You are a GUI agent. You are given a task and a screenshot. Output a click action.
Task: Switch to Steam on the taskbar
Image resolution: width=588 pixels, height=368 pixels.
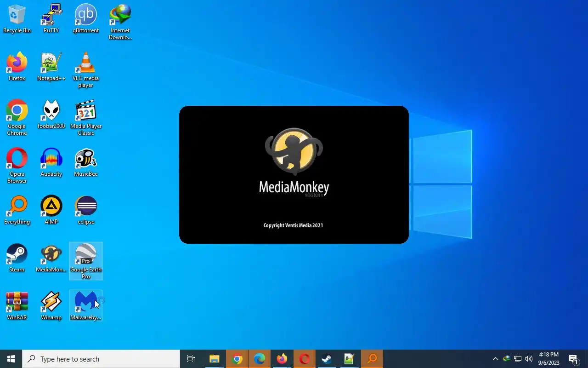pos(327,359)
